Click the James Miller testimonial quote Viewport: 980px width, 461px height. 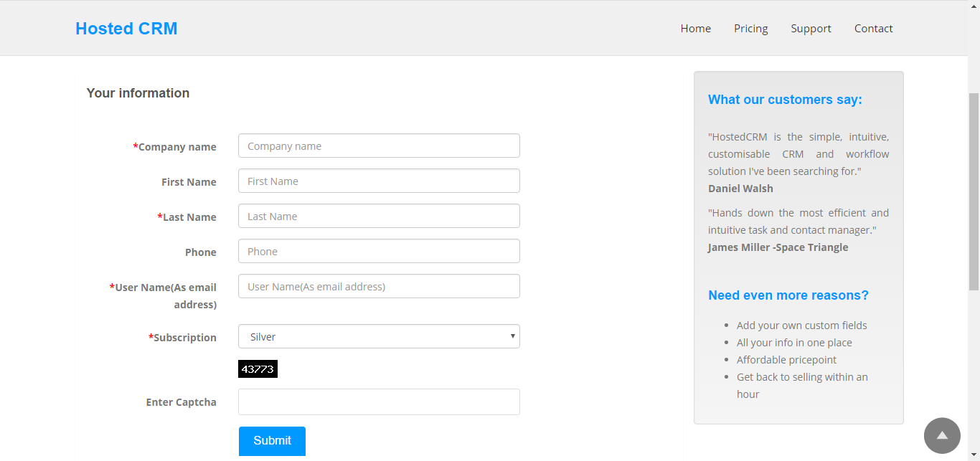(798, 222)
